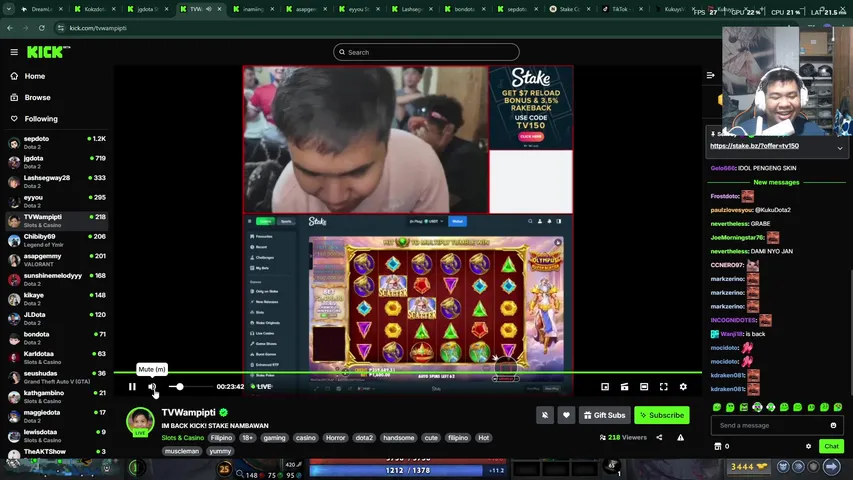Open the Chibiby69 channel in sidebar

tap(56, 241)
